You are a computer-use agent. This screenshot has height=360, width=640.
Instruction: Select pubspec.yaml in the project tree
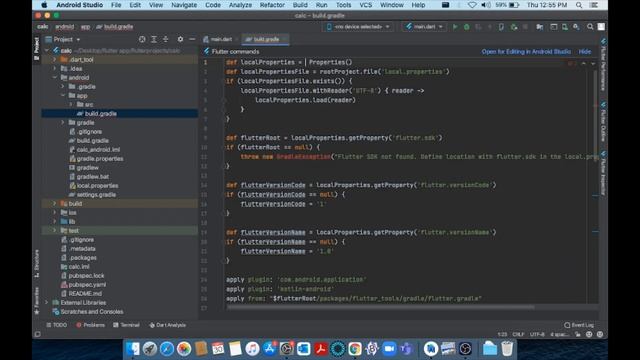coord(87,285)
